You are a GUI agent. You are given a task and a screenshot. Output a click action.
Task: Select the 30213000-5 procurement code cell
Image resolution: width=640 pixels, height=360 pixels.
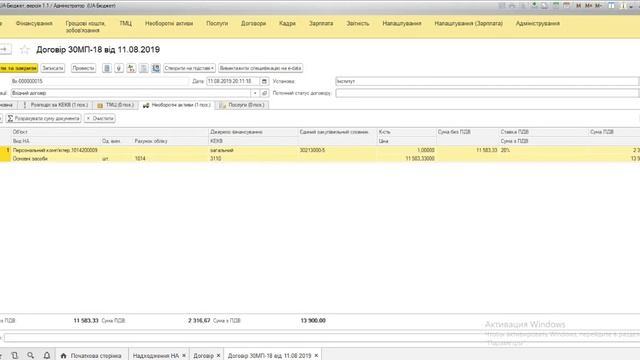tap(337, 150)
